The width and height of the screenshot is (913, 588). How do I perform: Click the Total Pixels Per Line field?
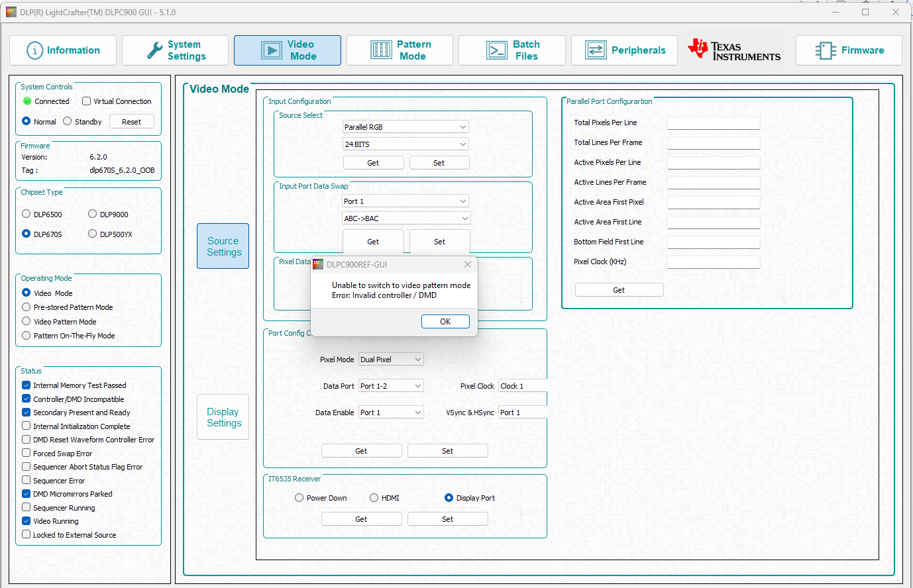(x=714, y=123)
